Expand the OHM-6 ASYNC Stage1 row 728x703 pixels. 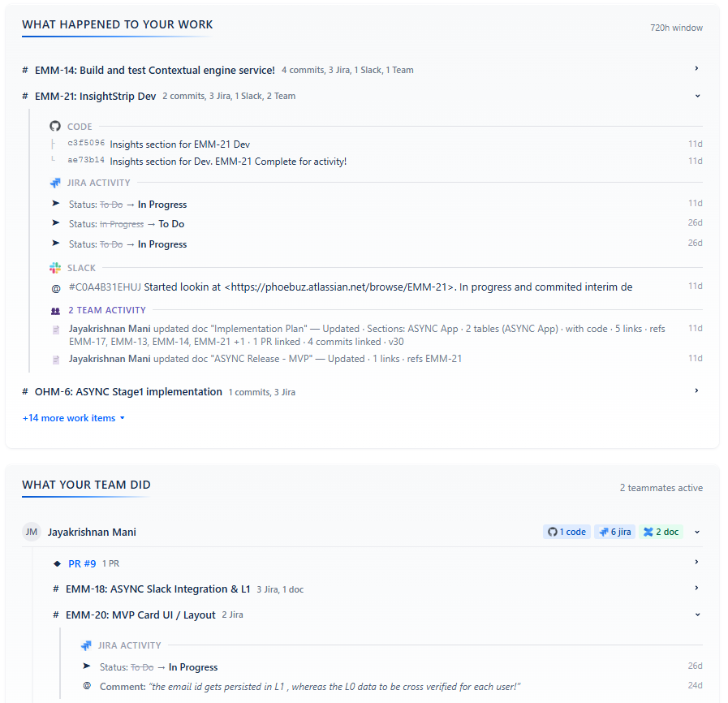click(x=696, y=390)
